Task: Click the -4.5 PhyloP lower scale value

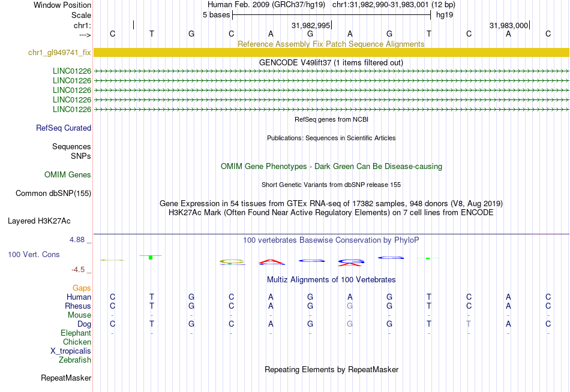Action: 78,270
